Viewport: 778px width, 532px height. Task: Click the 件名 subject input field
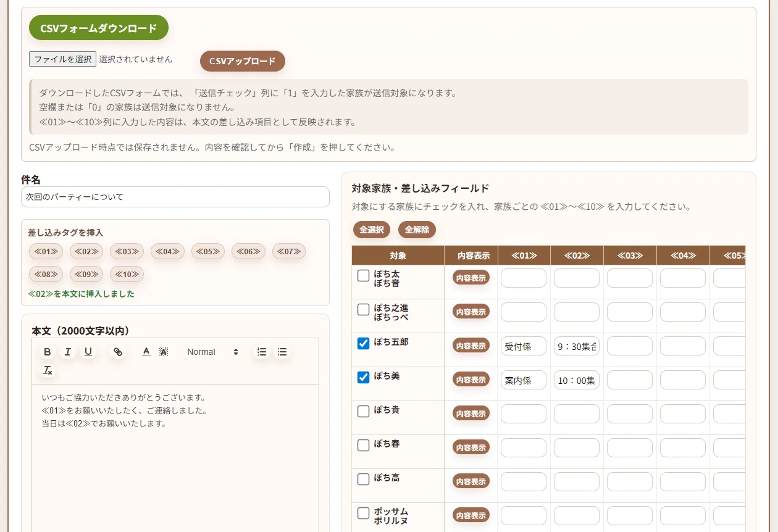pyautogui.click(x=175, y=197)
